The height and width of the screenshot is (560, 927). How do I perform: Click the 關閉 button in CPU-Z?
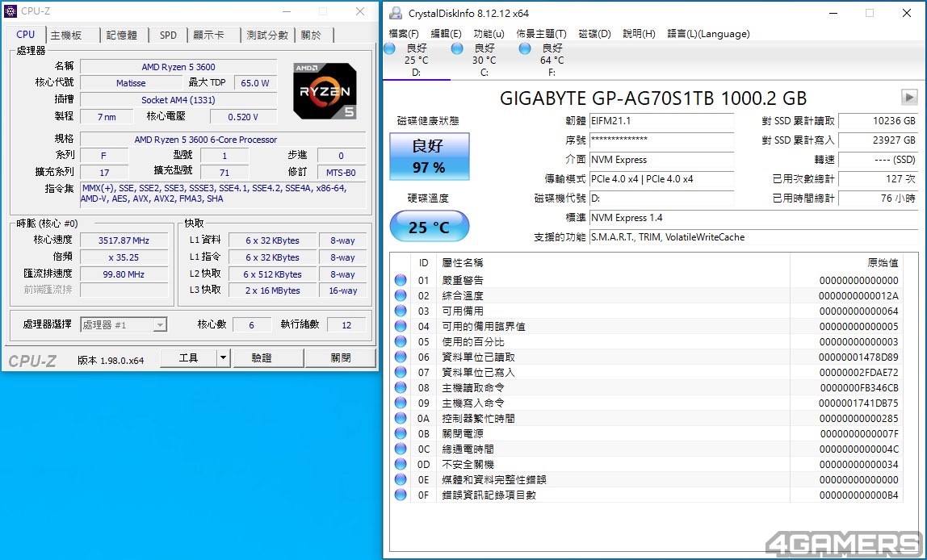[341, 358]
